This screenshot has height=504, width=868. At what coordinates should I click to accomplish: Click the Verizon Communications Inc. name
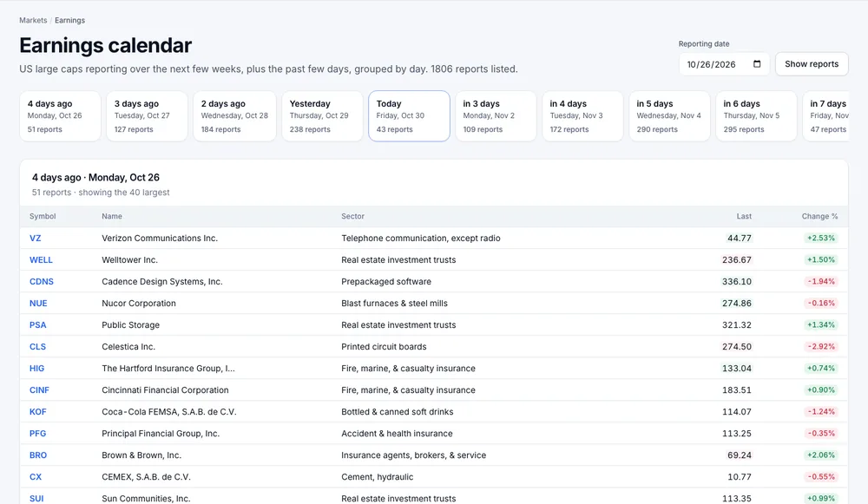coord(160,239)
